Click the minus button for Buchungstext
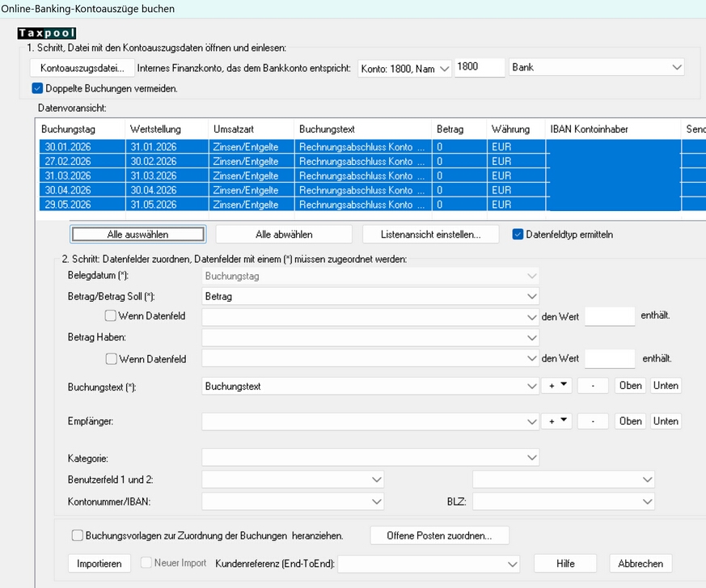Screen dimensions: 706x588 coord(593,386)
